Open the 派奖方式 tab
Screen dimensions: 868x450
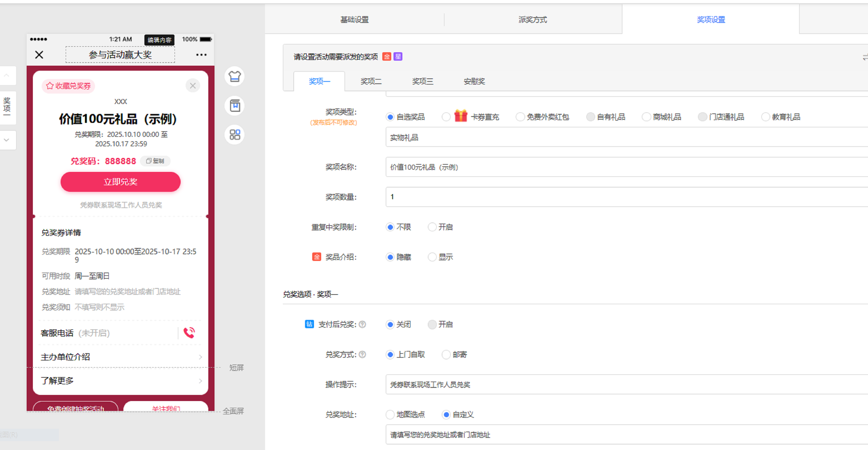click(532, 20)
